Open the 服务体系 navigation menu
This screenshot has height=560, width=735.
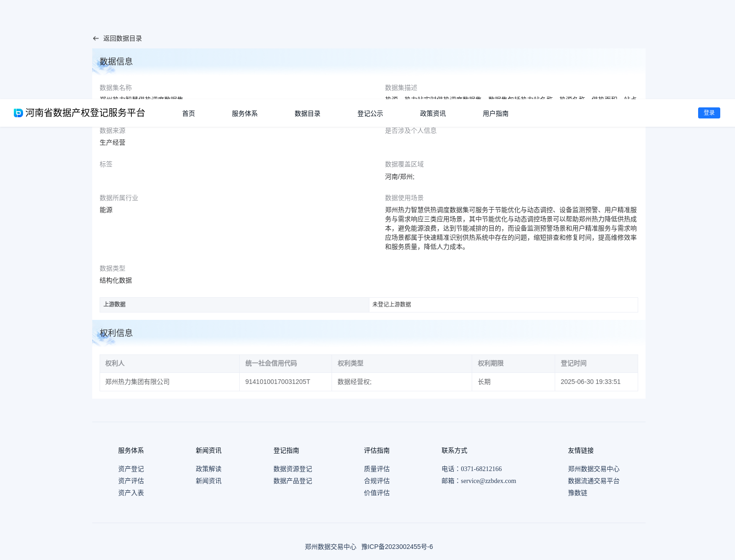[x=245, y=113]
